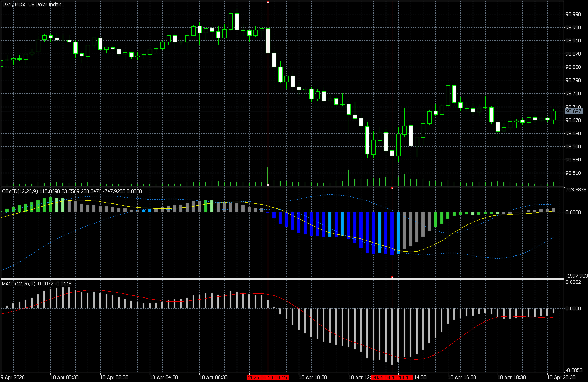This screenshot has width=588, height=382.
Task: Select the MACD(12,26,9) indicator label
Action: pos(37,283)
